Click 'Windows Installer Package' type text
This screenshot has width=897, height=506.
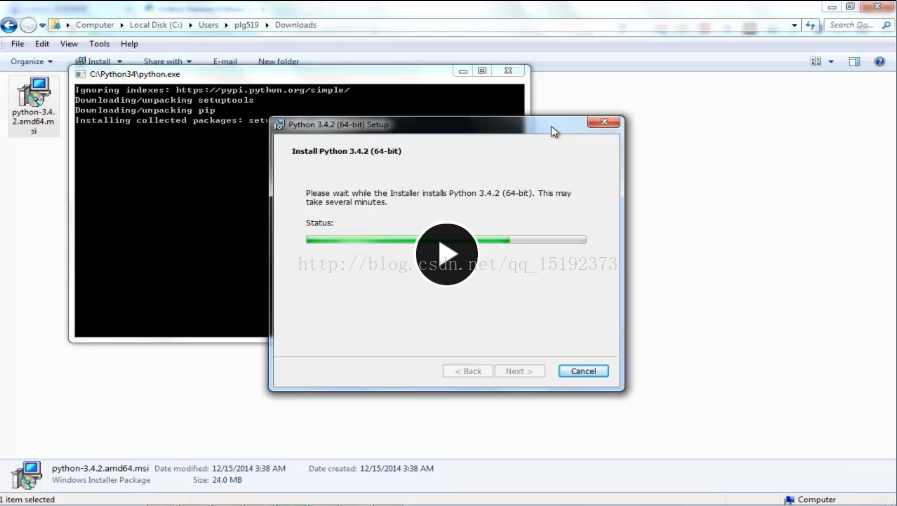coord(101,480)
